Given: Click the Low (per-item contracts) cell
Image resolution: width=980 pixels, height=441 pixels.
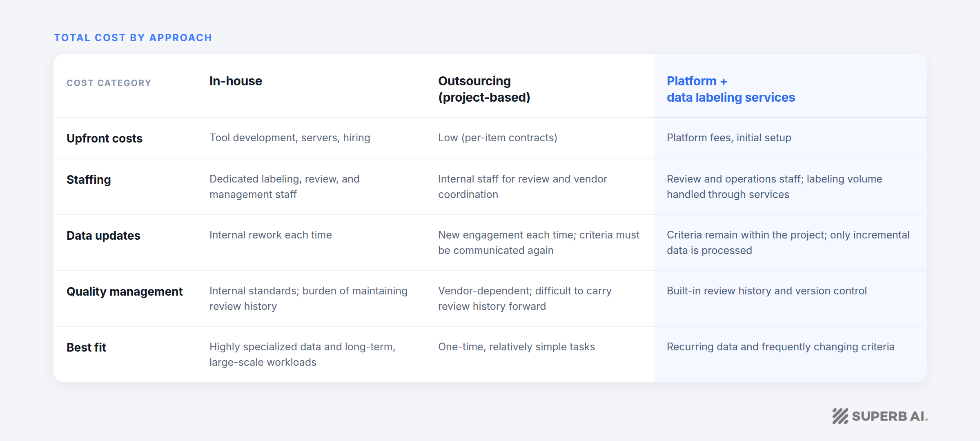Looking at the screenshot, I should [x=498, y=138].
